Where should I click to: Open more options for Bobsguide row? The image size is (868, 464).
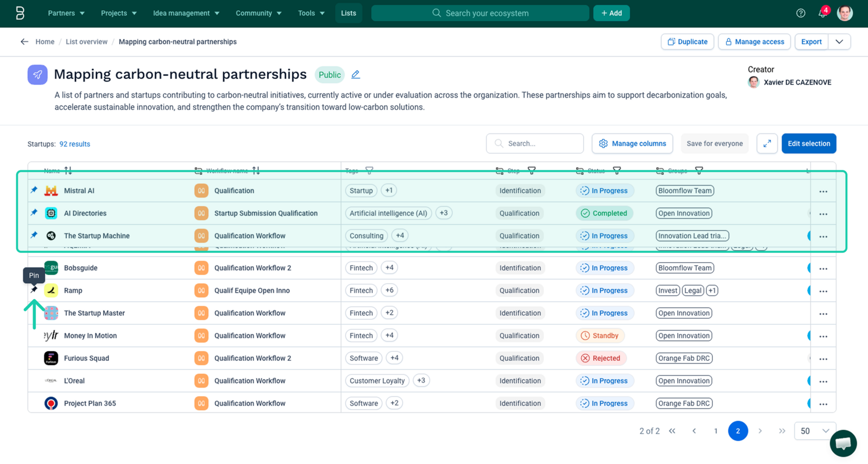click(x=824, y=269)
